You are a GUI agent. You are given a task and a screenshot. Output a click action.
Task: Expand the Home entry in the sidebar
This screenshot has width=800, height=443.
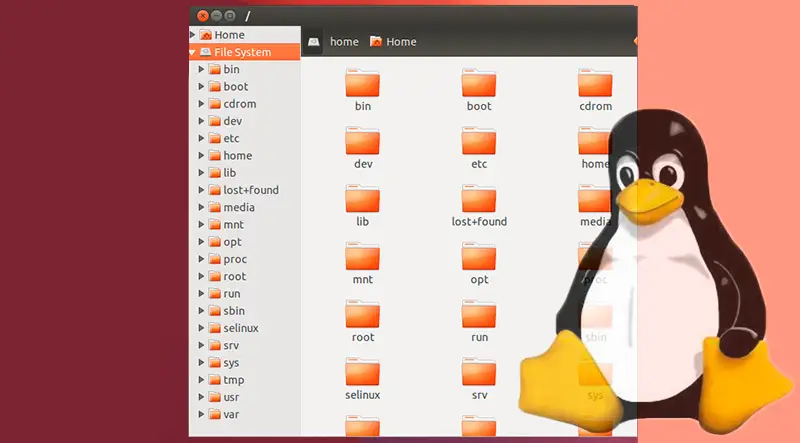(x=192, y=35)
